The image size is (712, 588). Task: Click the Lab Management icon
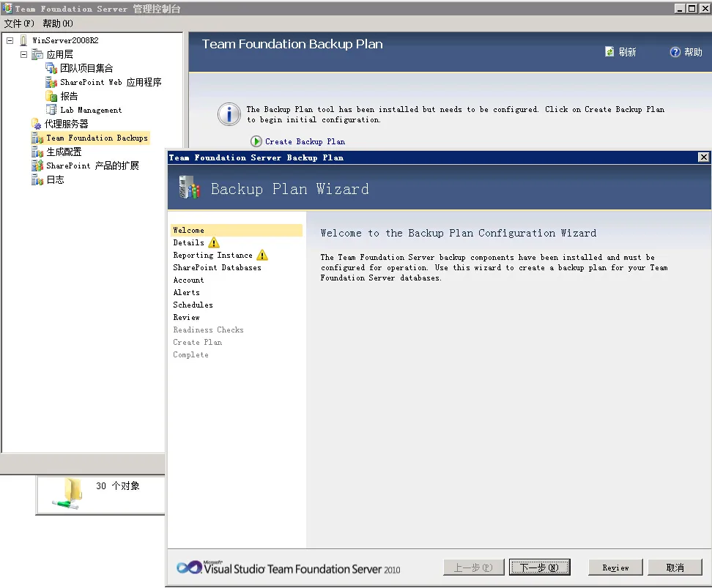[x=51, y=110]
